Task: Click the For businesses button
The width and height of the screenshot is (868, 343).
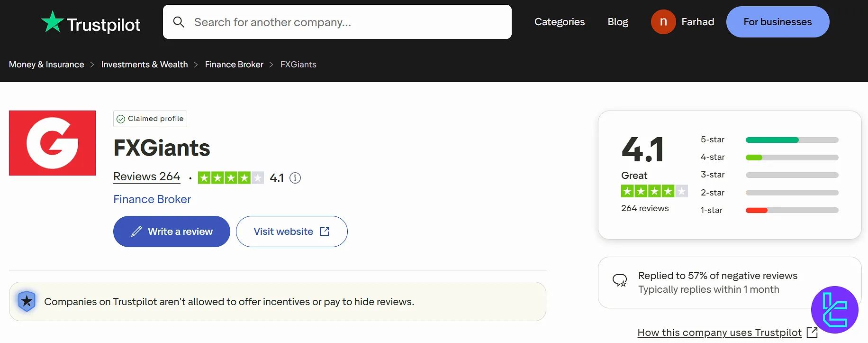Action: [778, 22]
